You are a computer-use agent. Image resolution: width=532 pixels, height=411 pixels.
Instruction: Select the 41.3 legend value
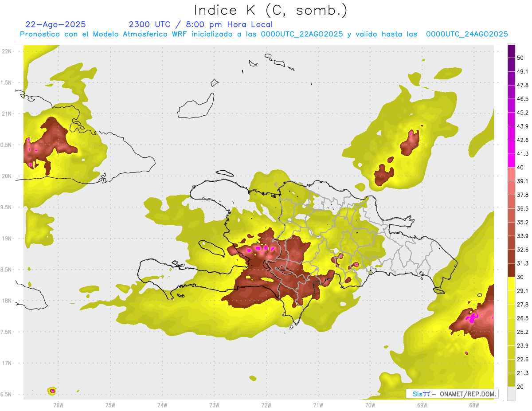(523, 154)
